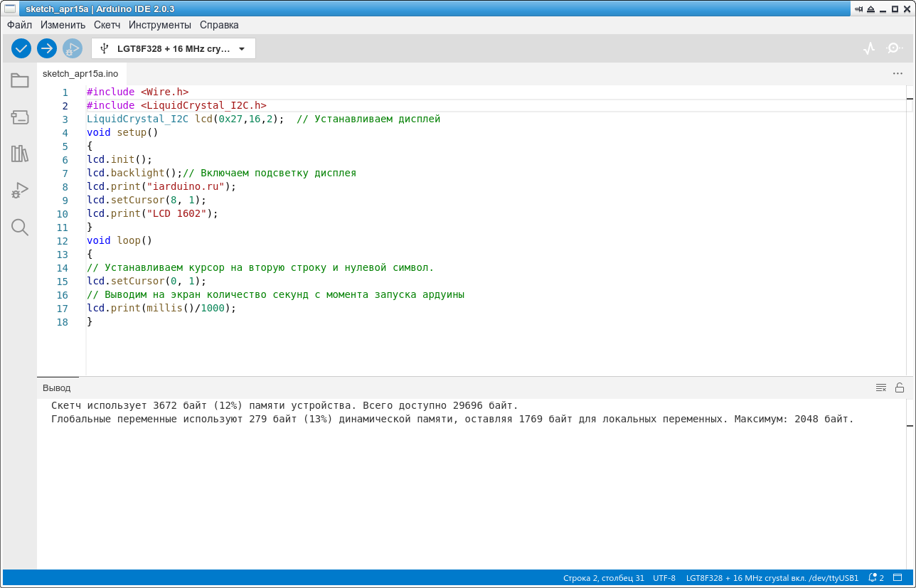Open the Файл menu
Image resolution: width=916 pixels, height=588 pixels.
tap(19, 25)
